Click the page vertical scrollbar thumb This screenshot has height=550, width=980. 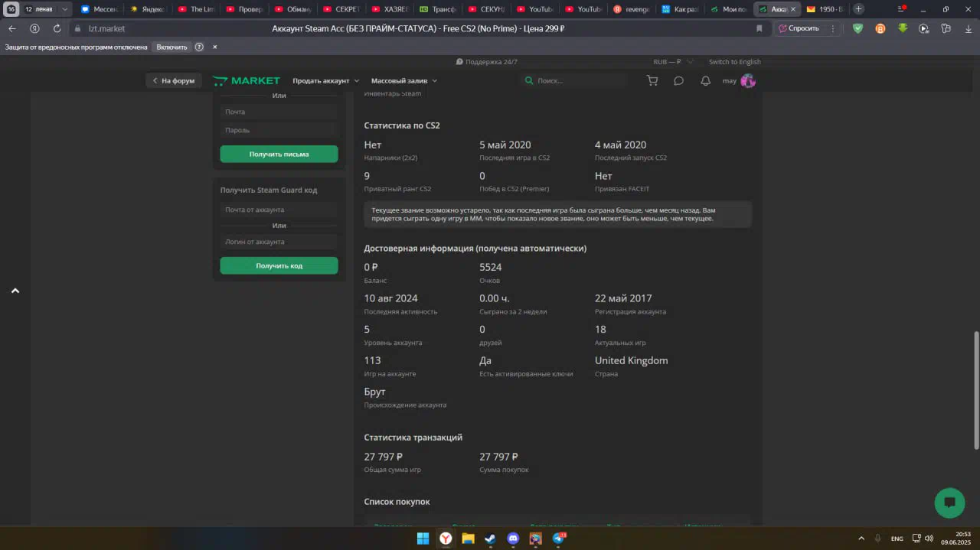(x=975, y=390)
